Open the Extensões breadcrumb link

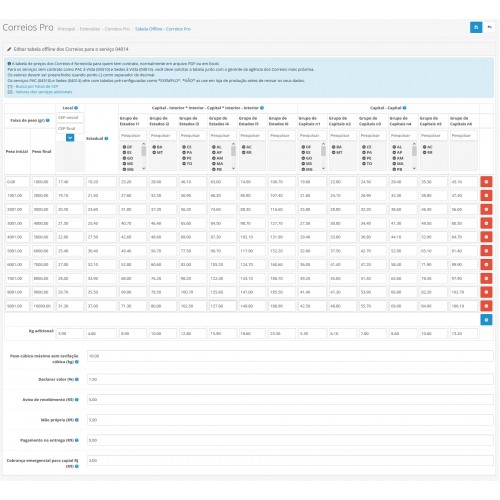tap(90, 29)
